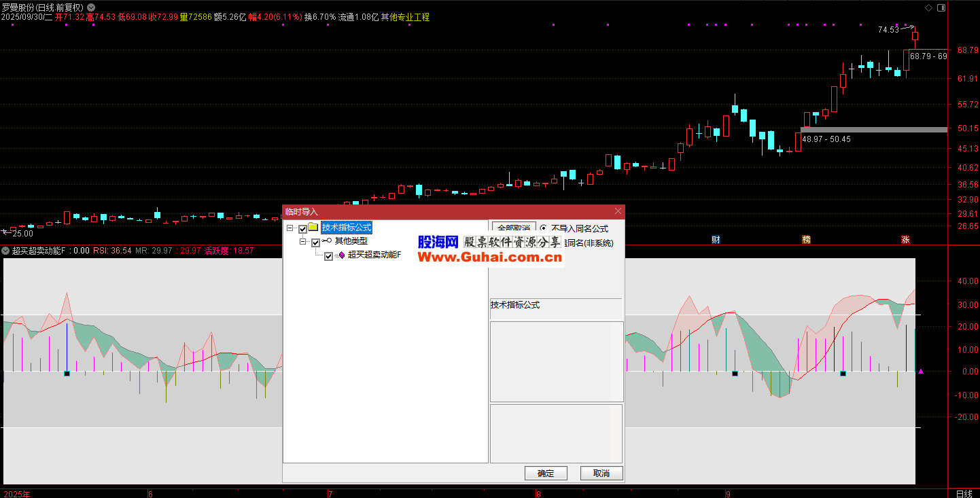Open the 超买超卖动能F indicator dropdown arrow
Image resolution: width=980 pixels, height=498 pixels.
point(5,251)
